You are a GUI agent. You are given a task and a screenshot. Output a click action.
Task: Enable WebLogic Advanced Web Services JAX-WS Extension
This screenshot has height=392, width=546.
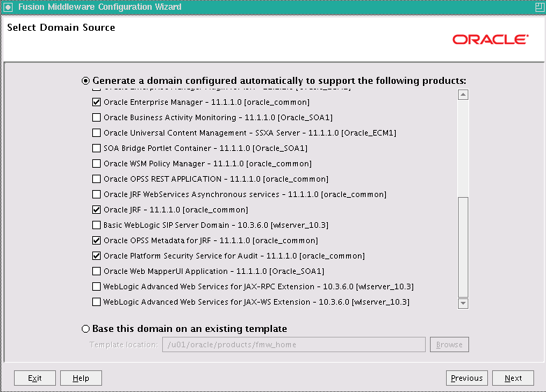[96, 301]
